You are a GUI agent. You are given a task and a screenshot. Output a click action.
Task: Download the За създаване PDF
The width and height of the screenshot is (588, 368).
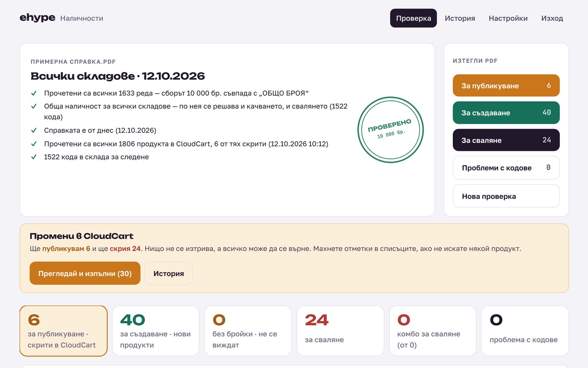tap(506, 113)
